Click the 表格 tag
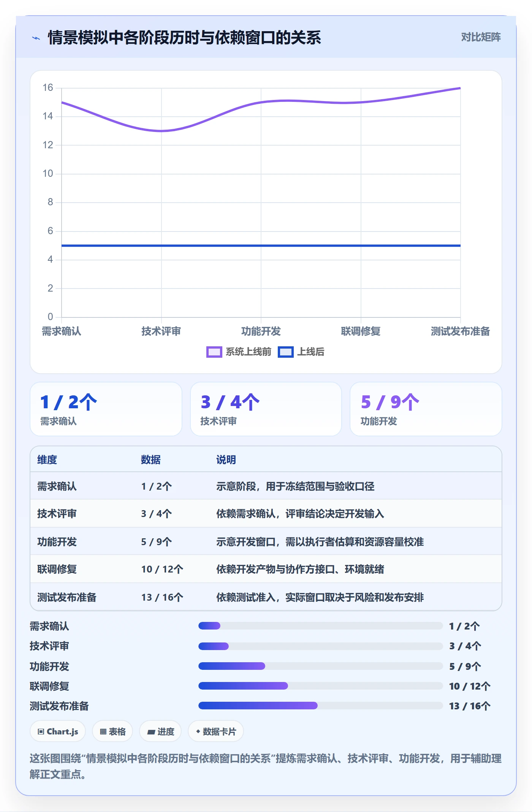The height and width of the screenshot is (812, 532). pyautogui.click(x=112, y=731)
